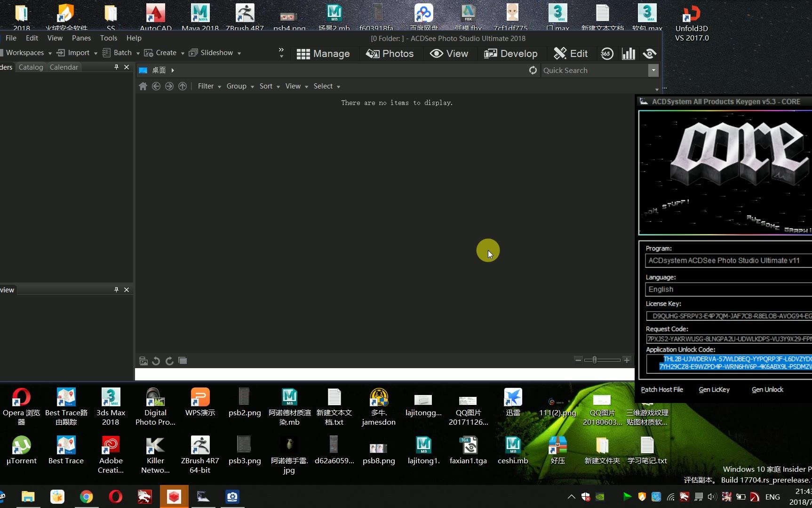Open Opera from the taskbar

116,497
